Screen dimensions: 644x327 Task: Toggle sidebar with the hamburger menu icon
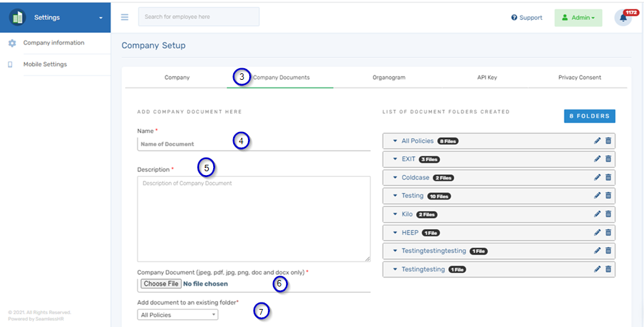click(x=124, y=17)
